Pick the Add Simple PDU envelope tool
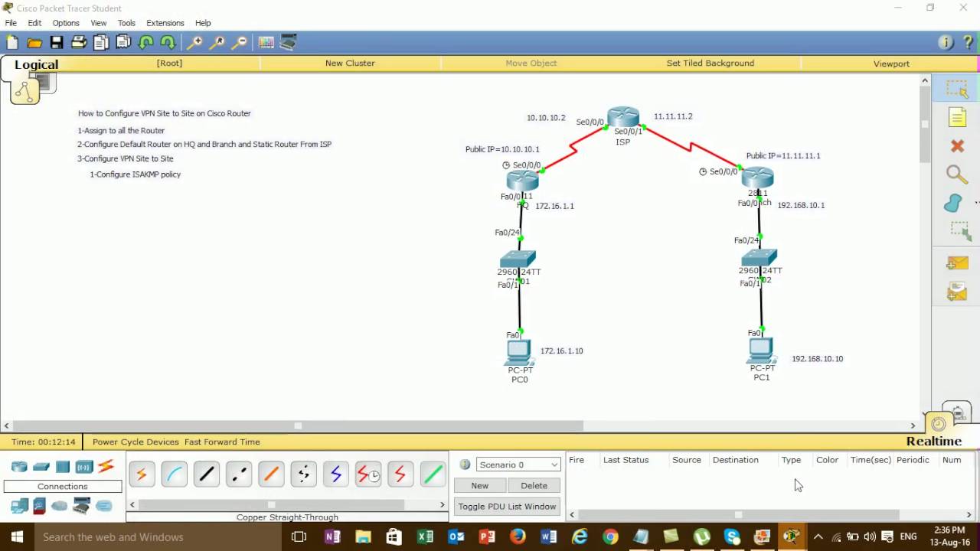980x551 pixels. [x=957, y=263]
